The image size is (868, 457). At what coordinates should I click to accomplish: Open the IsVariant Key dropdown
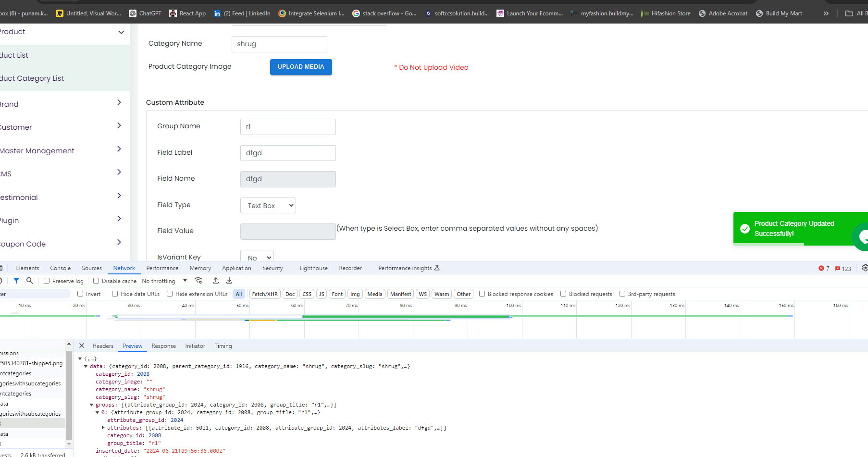click(x=257, y=257)
